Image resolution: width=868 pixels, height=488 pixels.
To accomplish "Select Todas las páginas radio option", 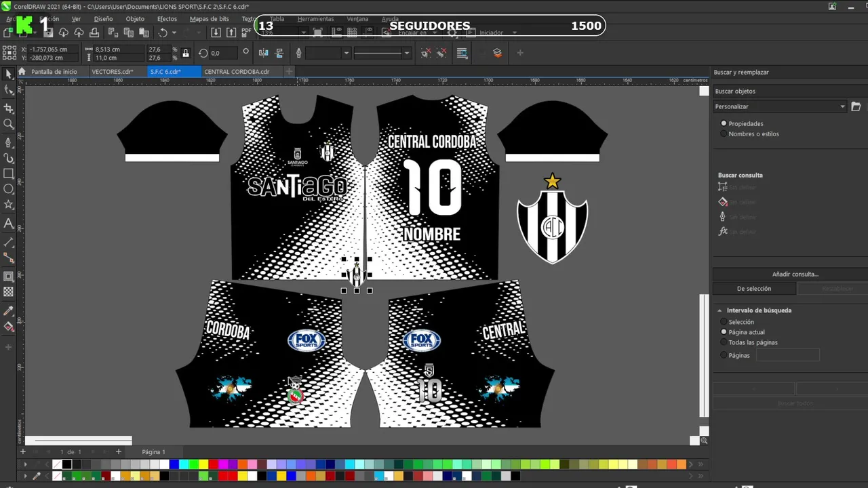I will [724, 342].
